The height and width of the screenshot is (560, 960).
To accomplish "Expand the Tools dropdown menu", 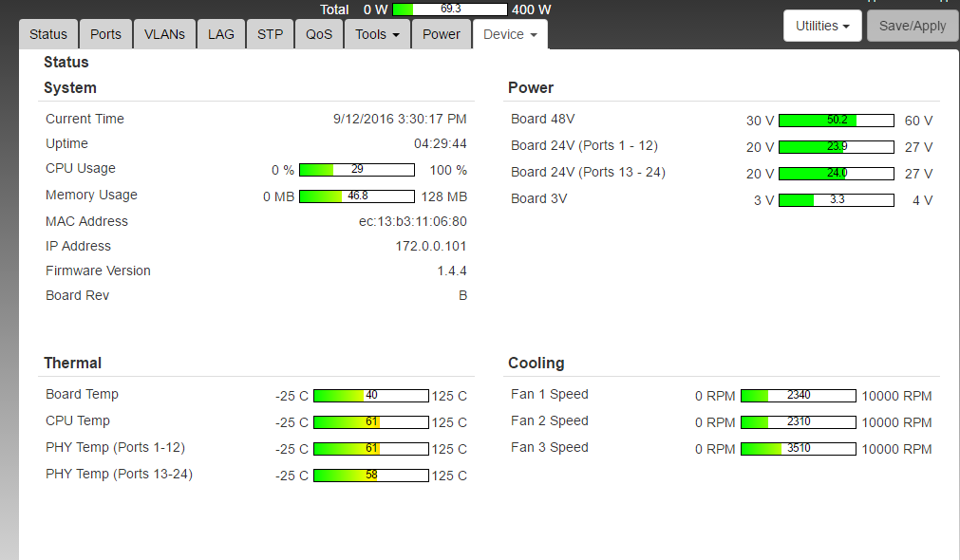I will click(x=377, y=34).
